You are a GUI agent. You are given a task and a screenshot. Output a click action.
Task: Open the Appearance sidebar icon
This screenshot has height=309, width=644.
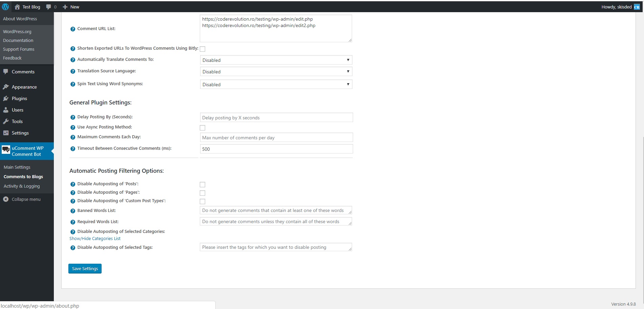pyautogui.click(x=6, y=87)
